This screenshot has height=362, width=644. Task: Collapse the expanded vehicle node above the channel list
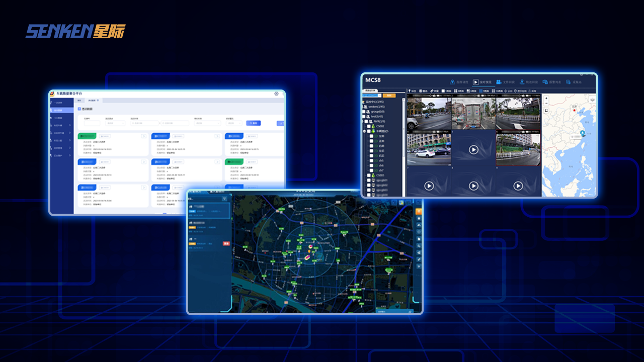point(364,131)
